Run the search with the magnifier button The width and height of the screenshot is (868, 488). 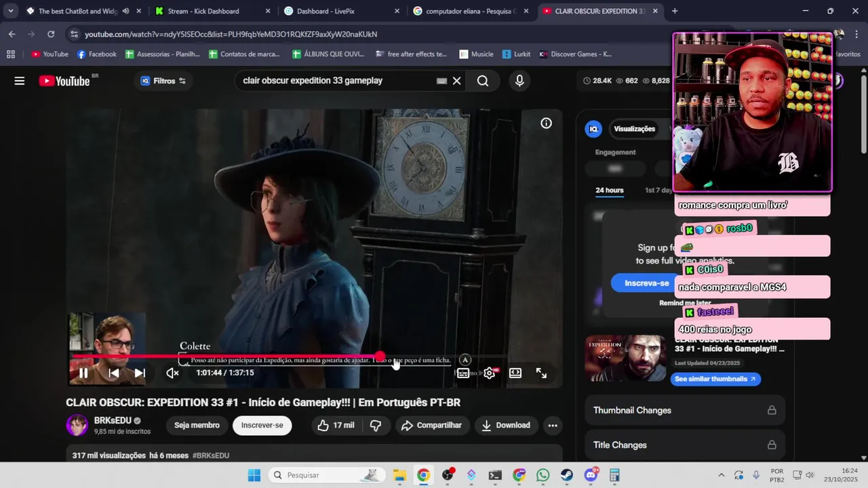point(483,81)
